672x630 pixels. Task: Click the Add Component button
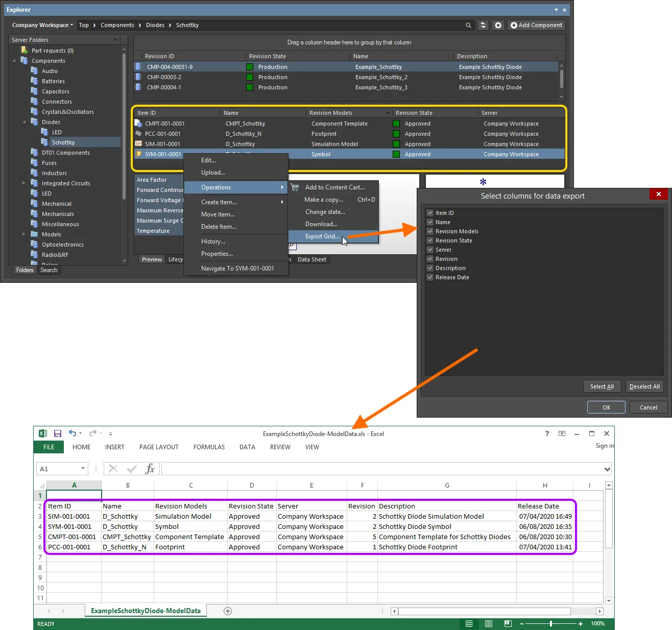point(536,25)
